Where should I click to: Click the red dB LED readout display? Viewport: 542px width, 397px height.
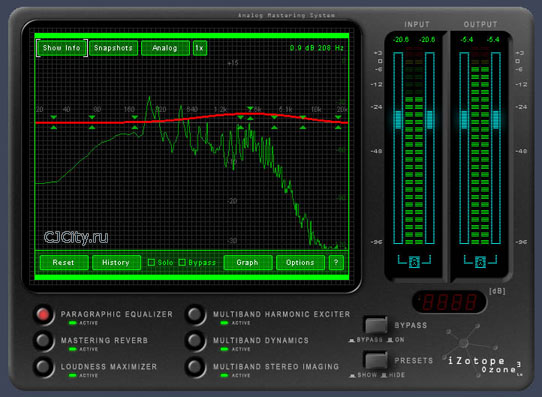(x=449, y=302)
